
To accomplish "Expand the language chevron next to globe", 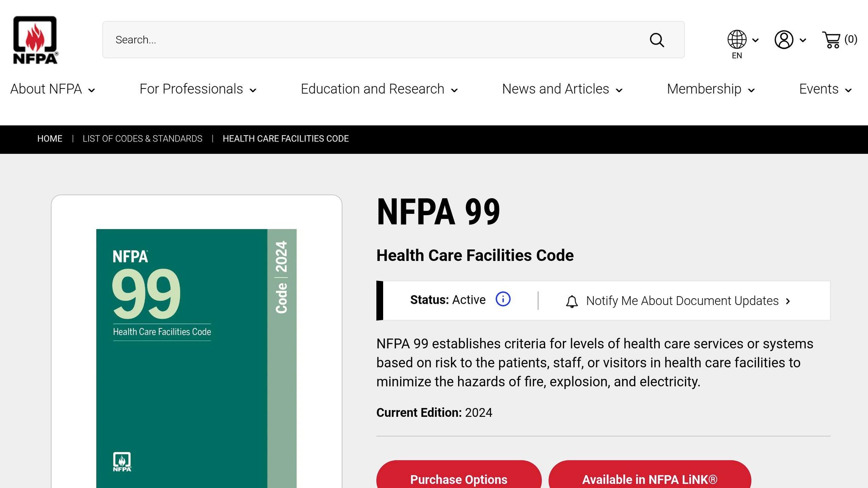I will [x=755, y=40].
